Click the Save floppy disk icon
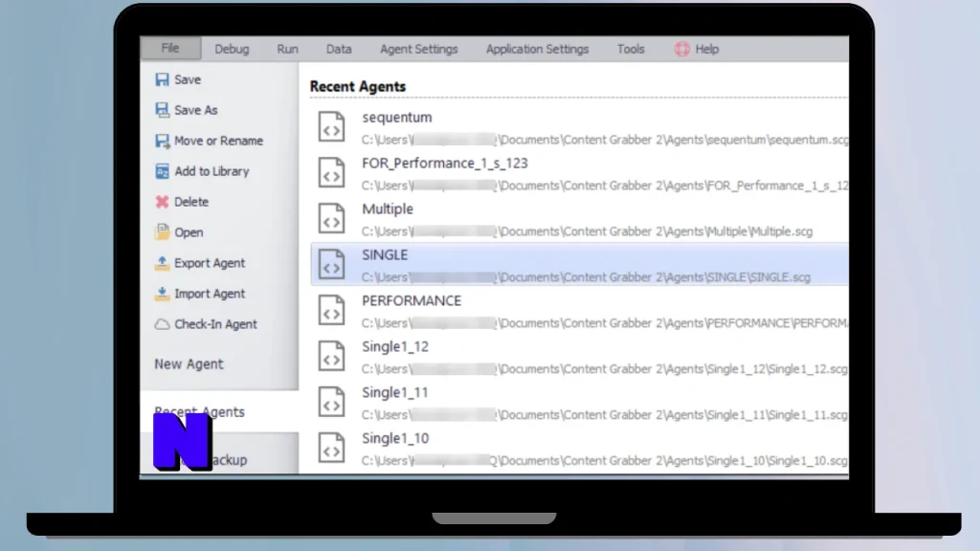Image resolution: width=980 pixels, height=551 pixels. (x=162, y=79)
